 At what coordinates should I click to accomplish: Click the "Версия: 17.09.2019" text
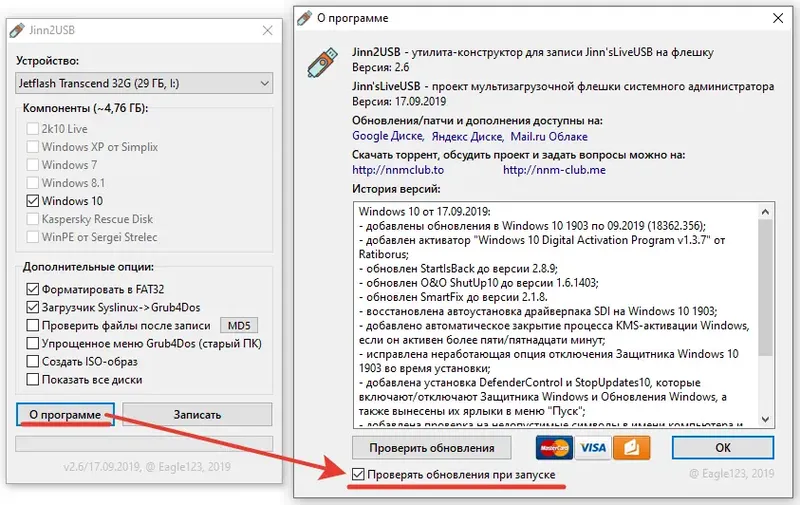(x=399, y=102)
